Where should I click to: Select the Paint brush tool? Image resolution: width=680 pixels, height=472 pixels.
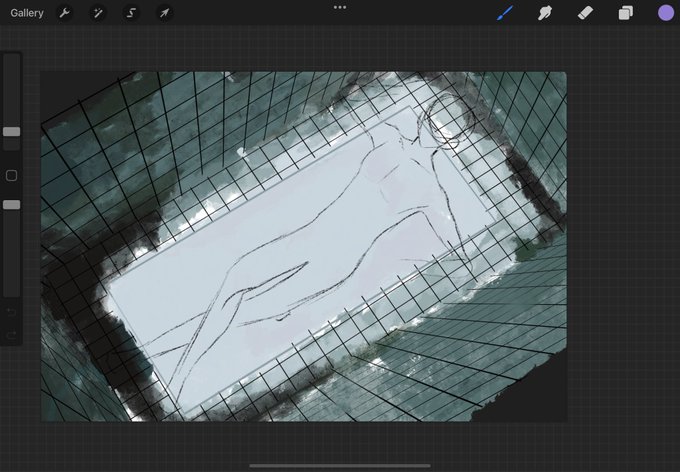coord(505,13)
